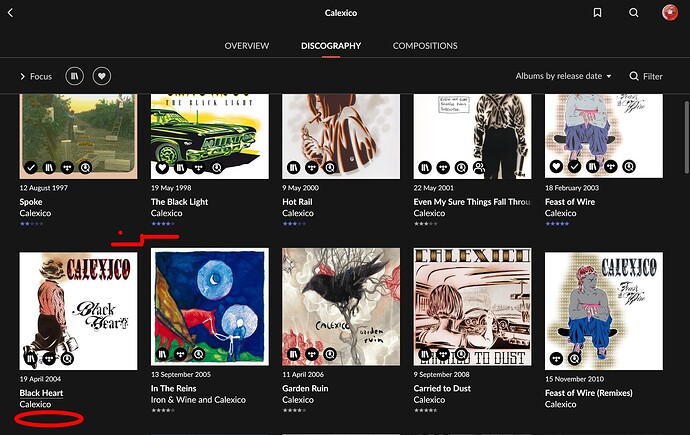The height and width of the screenshot is (435, 690).
Task: Click the TIDAL badge on Spoke cover
Action: 67,167
